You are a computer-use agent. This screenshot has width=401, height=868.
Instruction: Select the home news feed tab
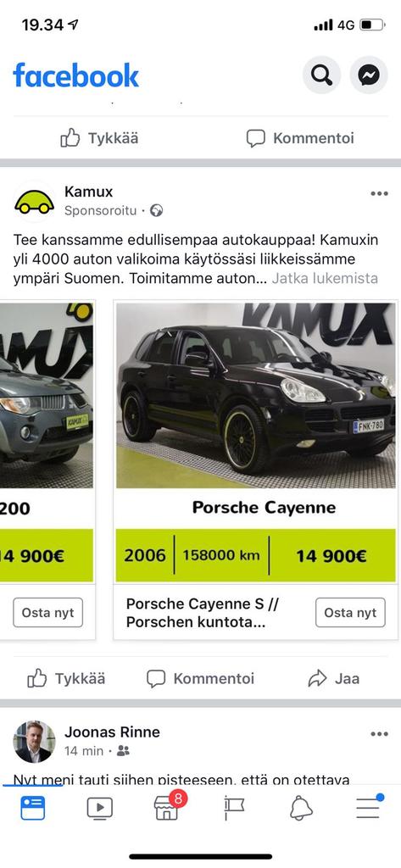pos(33,808)
